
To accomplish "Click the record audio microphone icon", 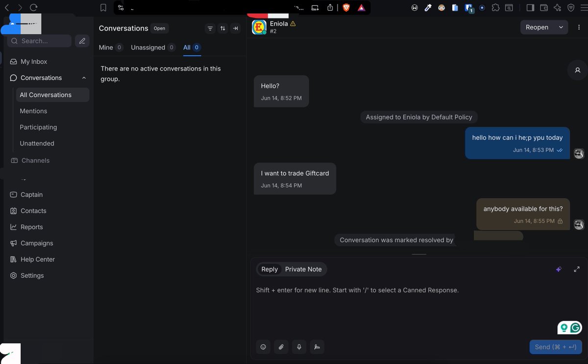I will point(299,347).
